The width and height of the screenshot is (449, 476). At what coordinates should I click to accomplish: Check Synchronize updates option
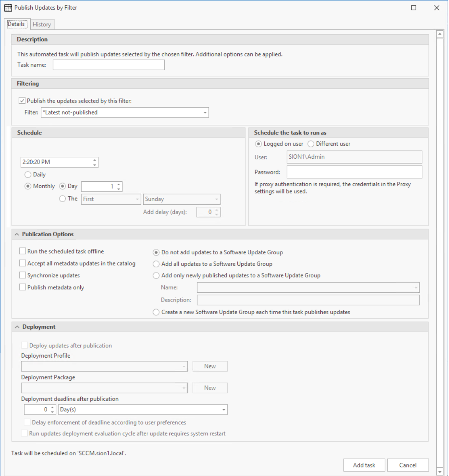point(23,275)
